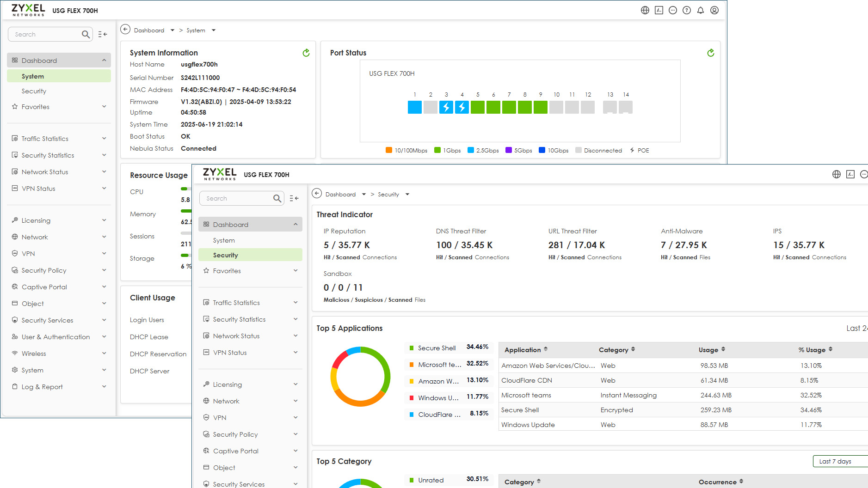The height and width of the screenshot is (488, 868).
Task: Open User & Authentication in back window sidebar
Action: tap(59, 337)
